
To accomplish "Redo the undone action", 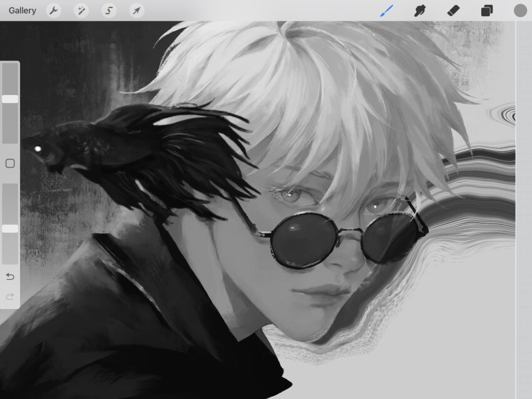I will click(10, 296).
